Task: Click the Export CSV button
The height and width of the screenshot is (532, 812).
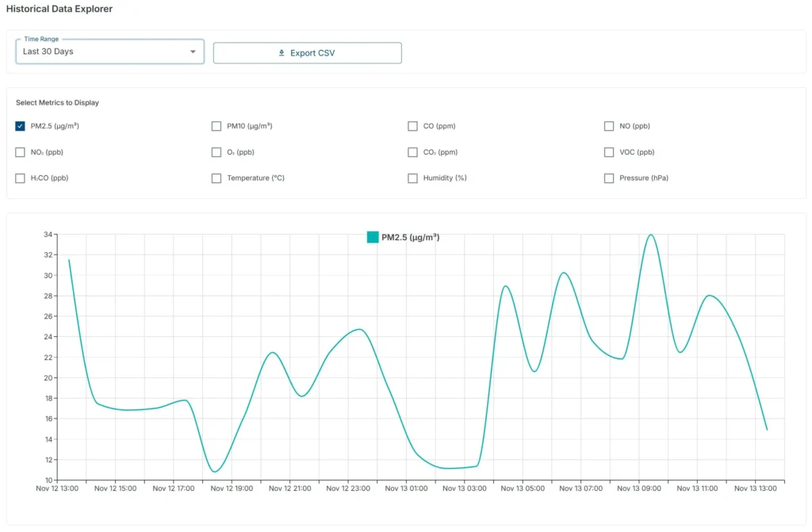Action: tap(307, 53)
